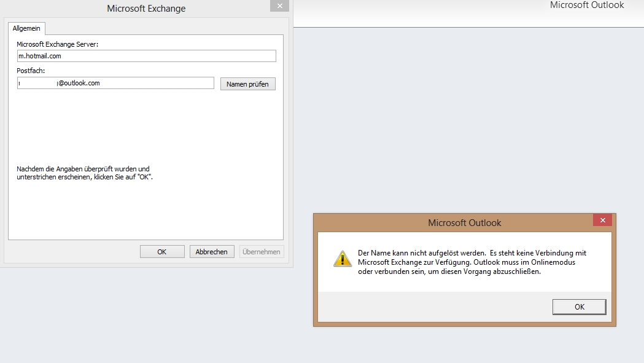Click the yellow warning triangle icon

(x=342, y=259)
